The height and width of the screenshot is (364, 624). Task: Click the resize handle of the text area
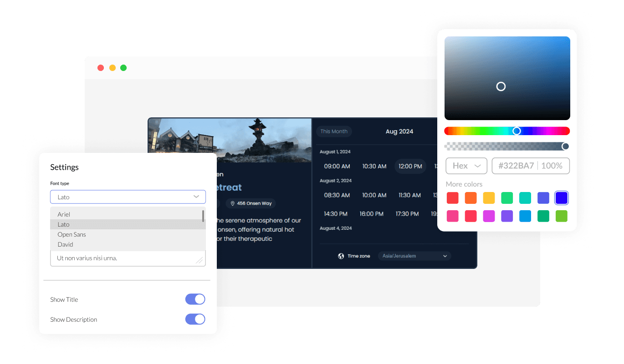click(199, 260)
